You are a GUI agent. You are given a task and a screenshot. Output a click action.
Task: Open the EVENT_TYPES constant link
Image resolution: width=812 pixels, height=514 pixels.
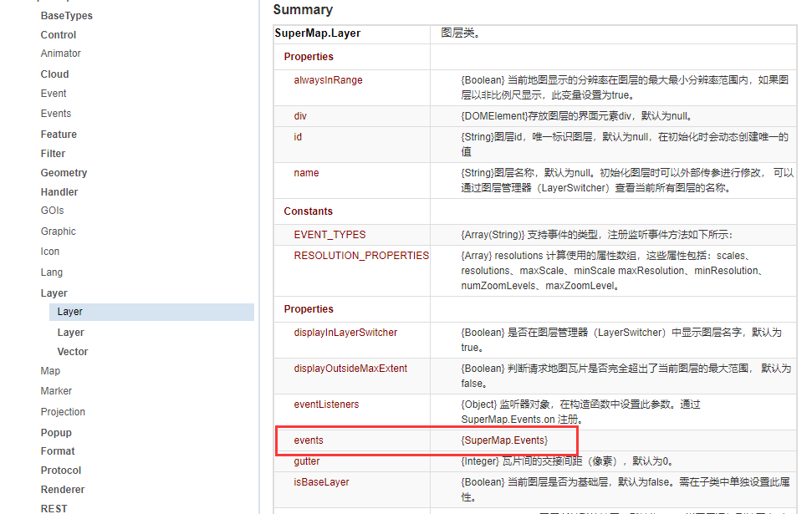click(x=329, y=235)
